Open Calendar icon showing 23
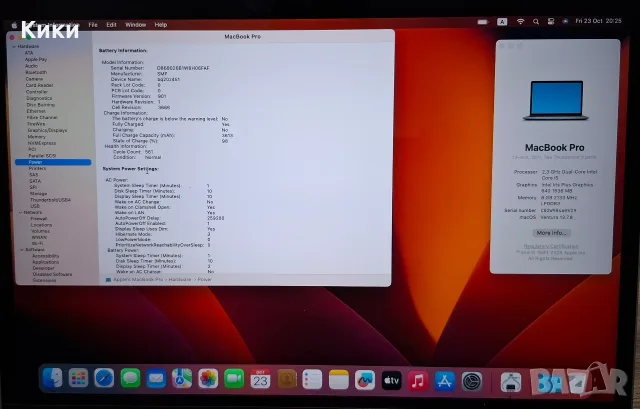Screen dimensions: 640x409 click(260, 379)
